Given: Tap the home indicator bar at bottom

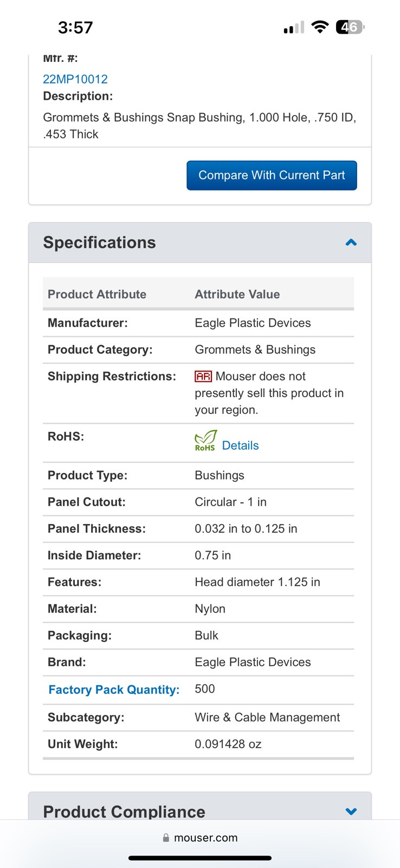Looking at the screenshot, I should tap(200, 858).
